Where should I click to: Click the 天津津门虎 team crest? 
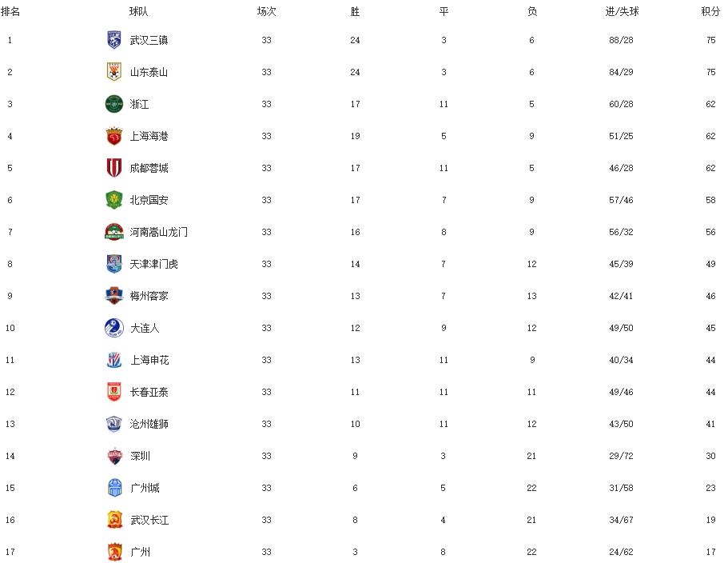click(114, 264)
